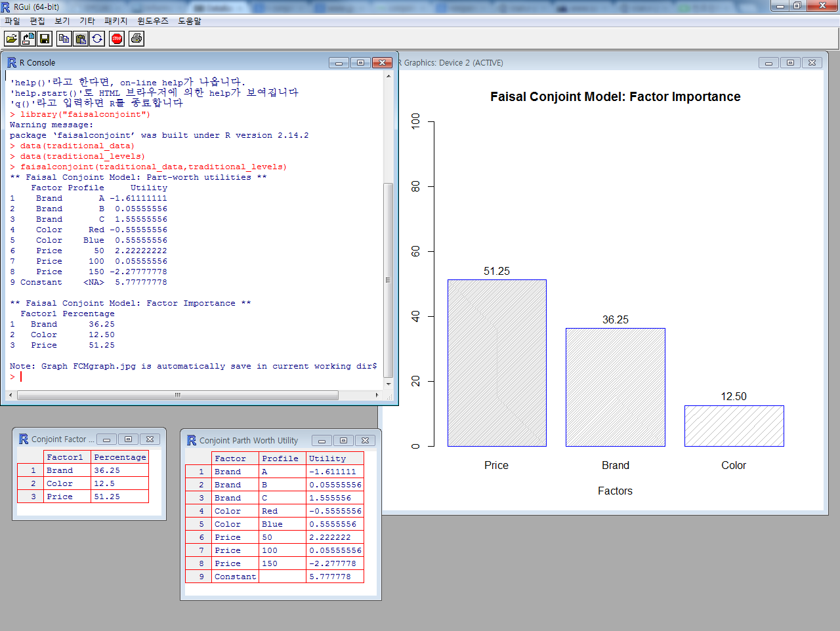This screenshot has height=631, width=840.
Task: Click R Console horizontal scroll left arrow
Action: point(10,395)
